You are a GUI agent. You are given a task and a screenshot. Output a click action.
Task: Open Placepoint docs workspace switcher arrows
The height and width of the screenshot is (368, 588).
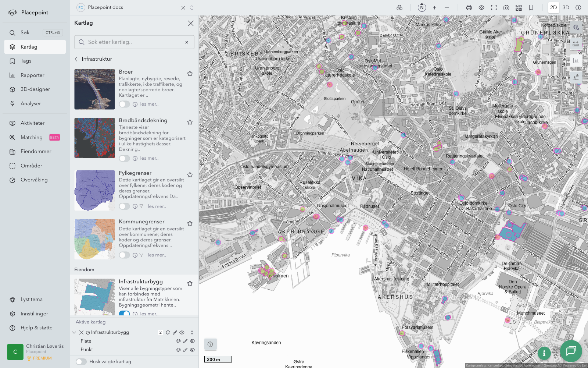(192, 7)
